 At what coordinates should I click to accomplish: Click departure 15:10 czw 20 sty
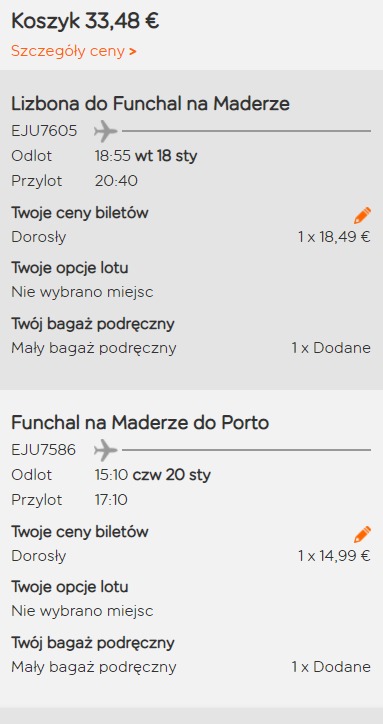tap(152, 475)
